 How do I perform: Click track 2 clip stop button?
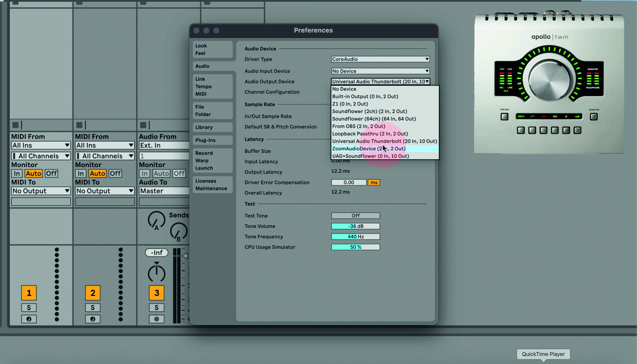[80, 125]
